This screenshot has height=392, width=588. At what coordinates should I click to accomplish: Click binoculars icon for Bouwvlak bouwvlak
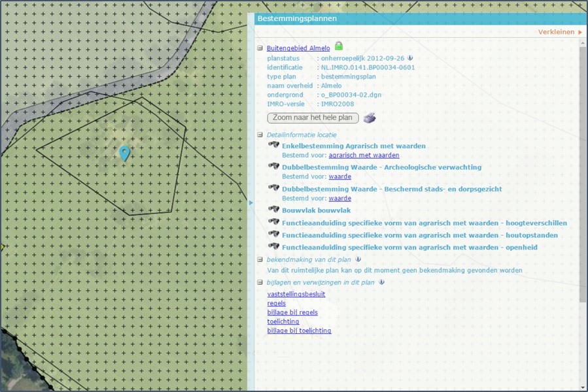(274, 209)
